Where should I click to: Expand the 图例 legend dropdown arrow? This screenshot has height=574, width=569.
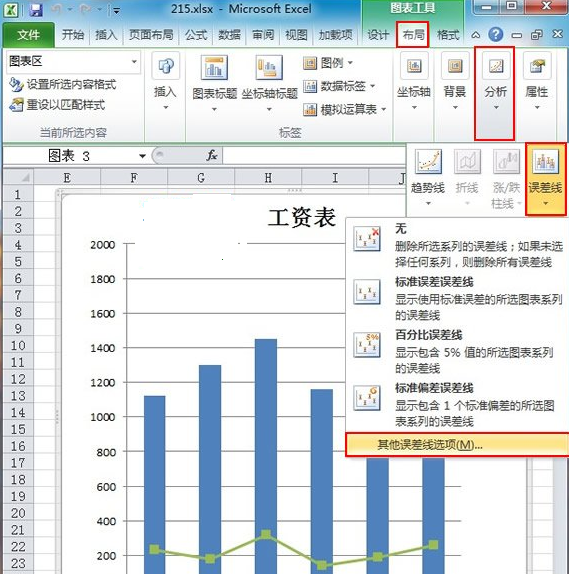click(350, 63)
